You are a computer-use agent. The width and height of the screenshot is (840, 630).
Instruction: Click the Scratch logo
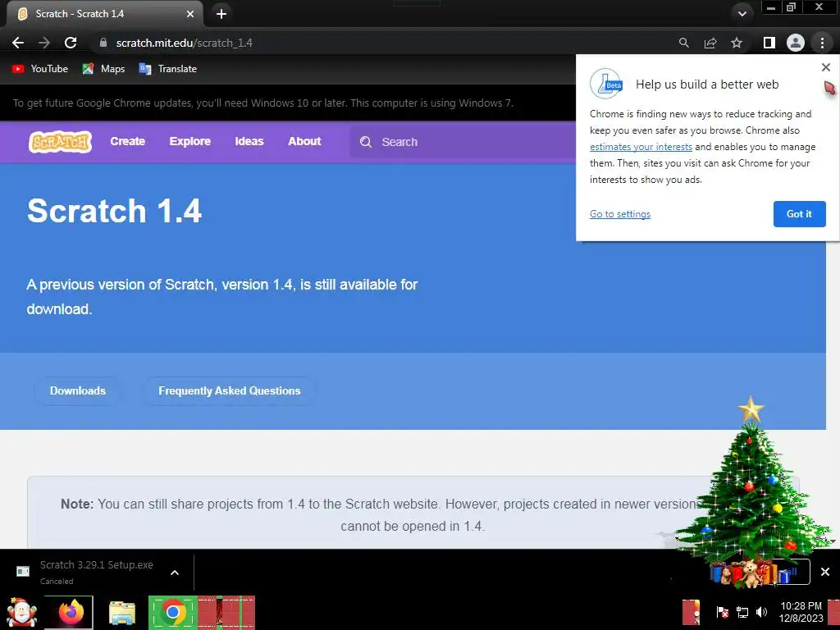click(x=60, y=142)
